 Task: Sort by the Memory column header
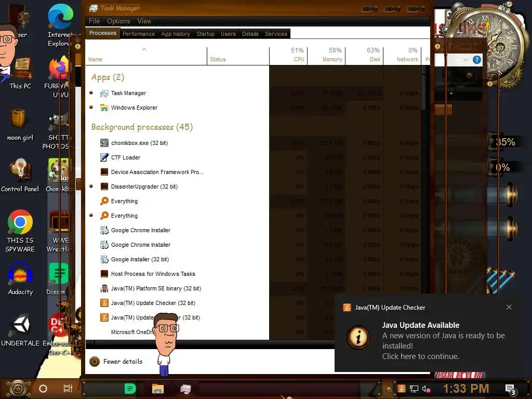point(326,55)
